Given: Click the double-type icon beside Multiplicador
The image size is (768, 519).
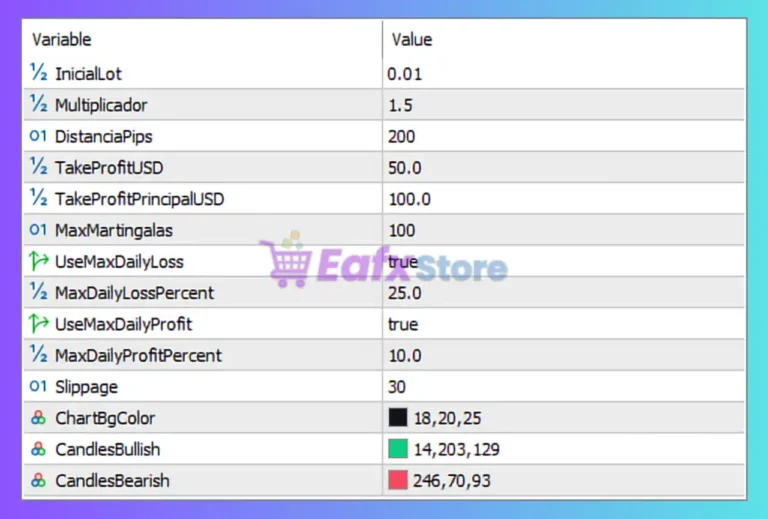Looking at the screenshot, I should click(39, 104).
